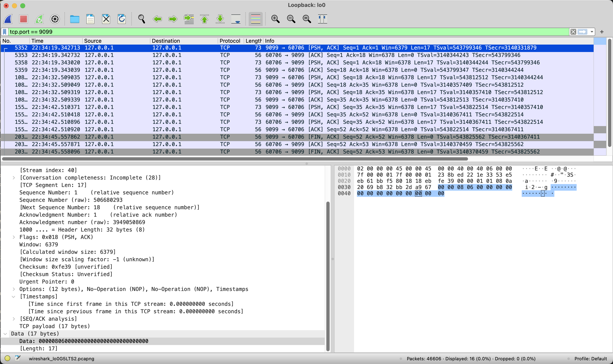Click the display filter field

289,32
